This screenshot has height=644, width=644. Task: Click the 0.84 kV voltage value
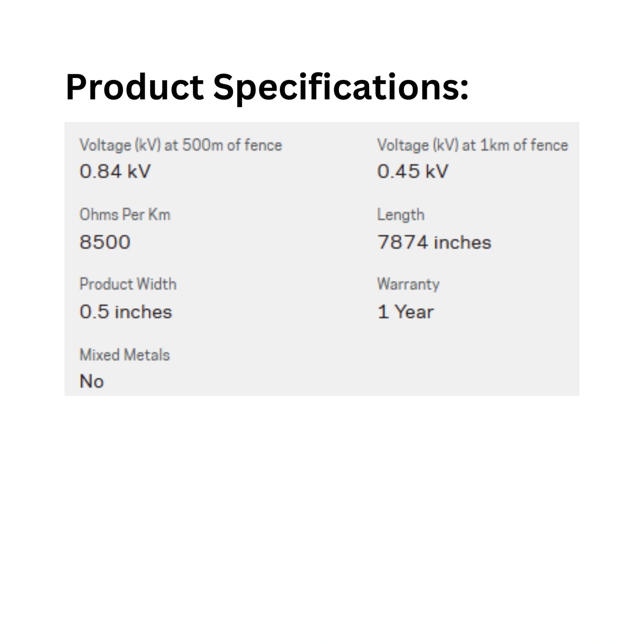[115, 172]
